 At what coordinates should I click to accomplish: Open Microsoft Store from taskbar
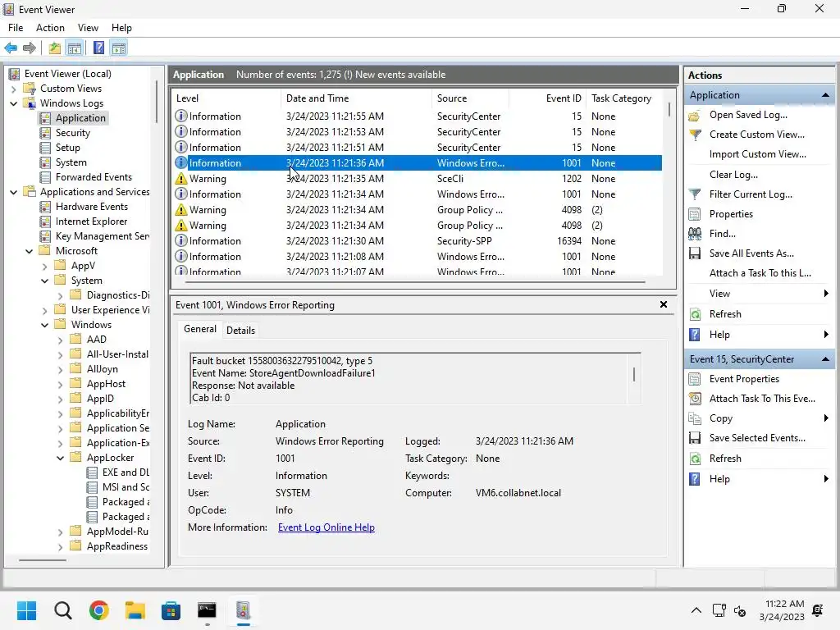tap(171, 610)
